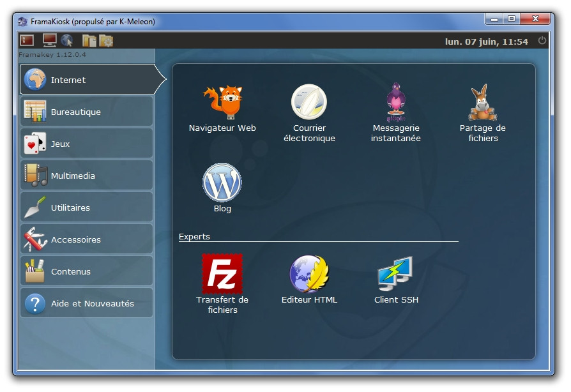Click the K-Meleon title bar icon
The width and height of the screenshot is (571, 392).
point(22,22)
